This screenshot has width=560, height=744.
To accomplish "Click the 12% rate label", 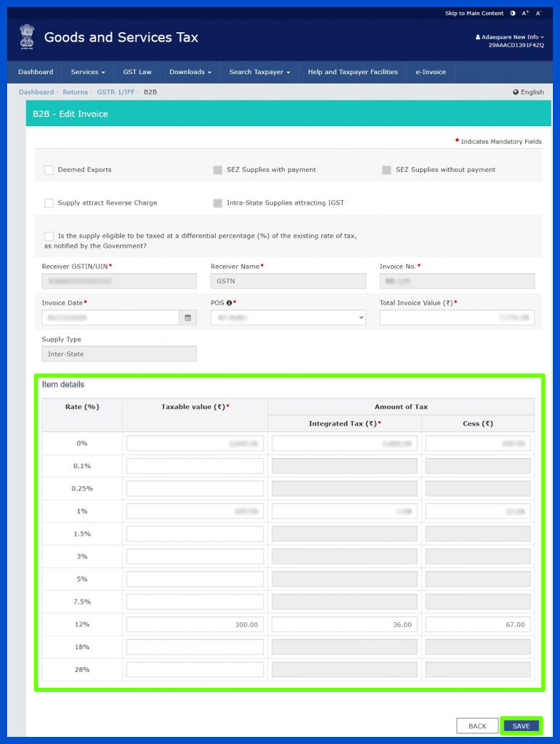I will point(82,624).
